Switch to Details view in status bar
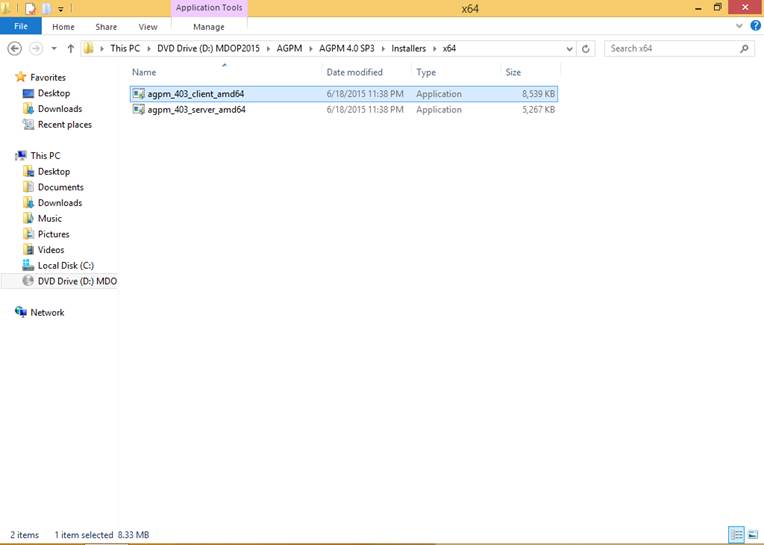This screenshot has height=545, width=764. [736, 535]
